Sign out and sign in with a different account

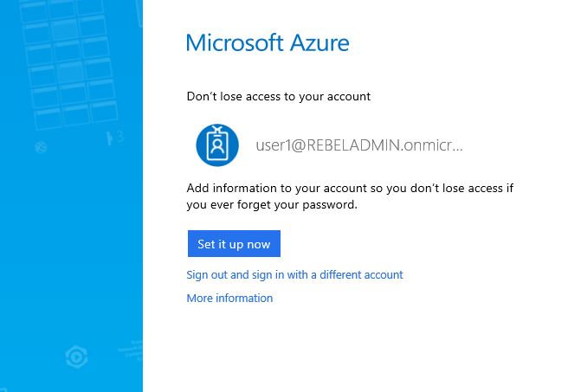(x=294, y=274)
